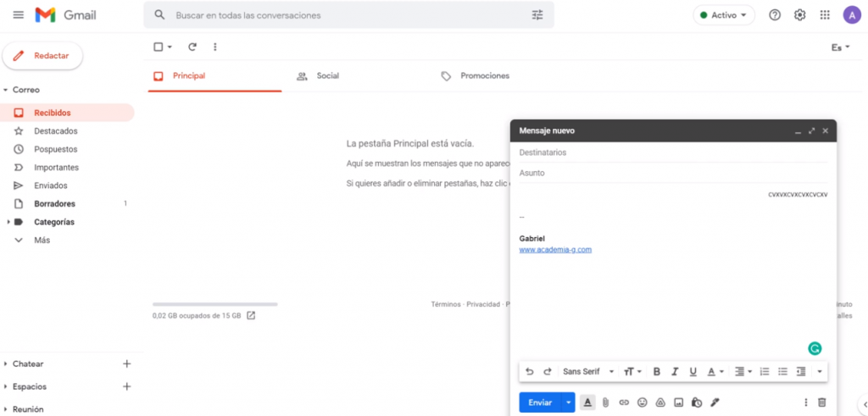Undo the last edit in compose toolbar
Viewport: 868px width, 416px height.
[530, 371]
